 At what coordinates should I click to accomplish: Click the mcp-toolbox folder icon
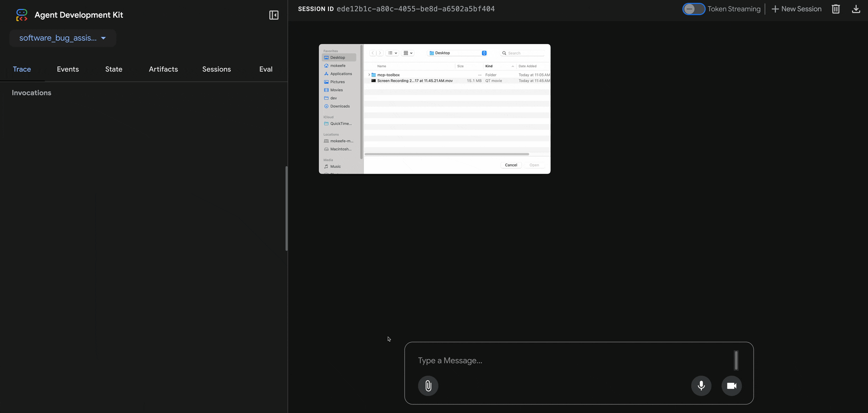click(x=373, y=75)
